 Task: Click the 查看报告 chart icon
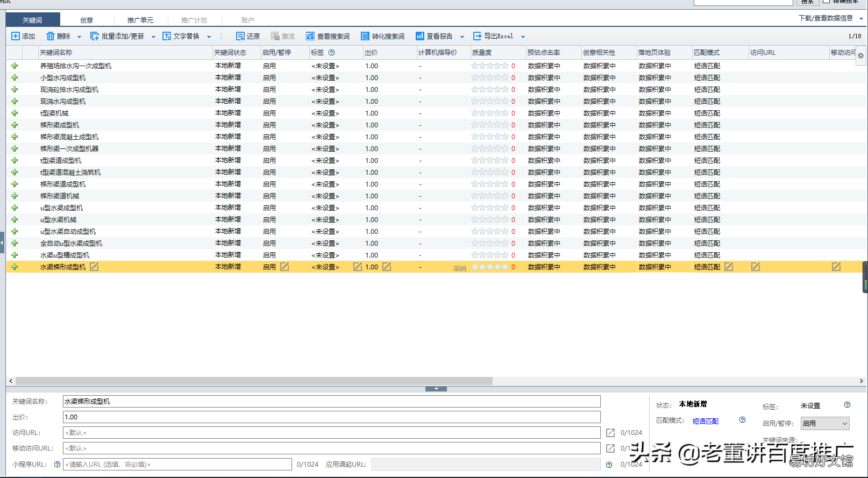(420, 36)
